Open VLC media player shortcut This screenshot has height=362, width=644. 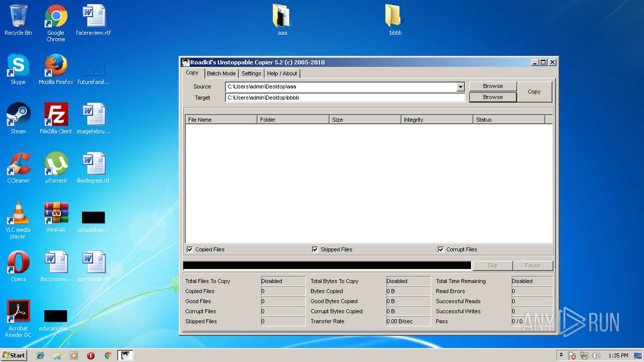pyautogui.click(x=18, y=220)
